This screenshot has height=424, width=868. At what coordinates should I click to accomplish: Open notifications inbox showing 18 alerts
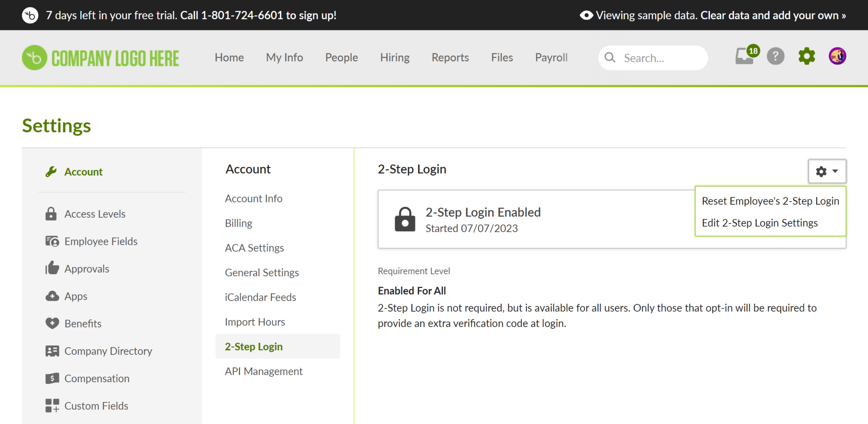point(744,56)
